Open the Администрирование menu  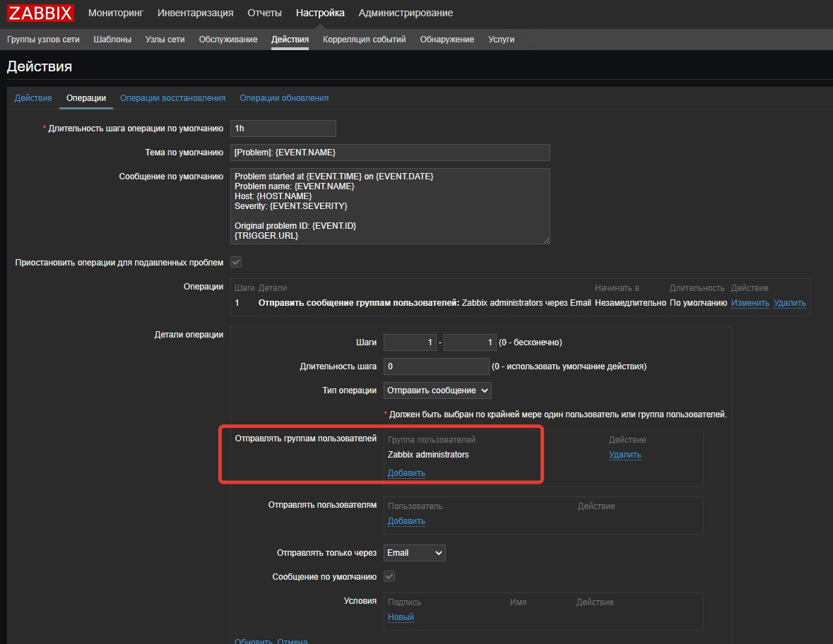click(406, 13)
